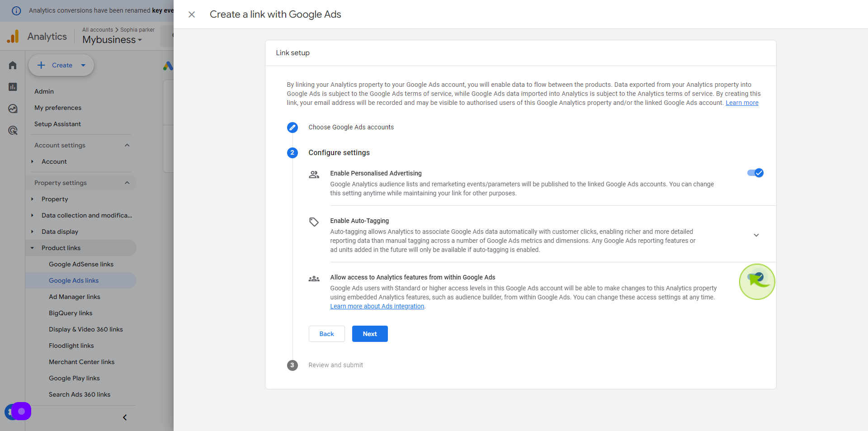The height and width of the screenshot is (431, 868).
Task: Open the Explore icon in sidebar
Action: (x=13, y=109)
